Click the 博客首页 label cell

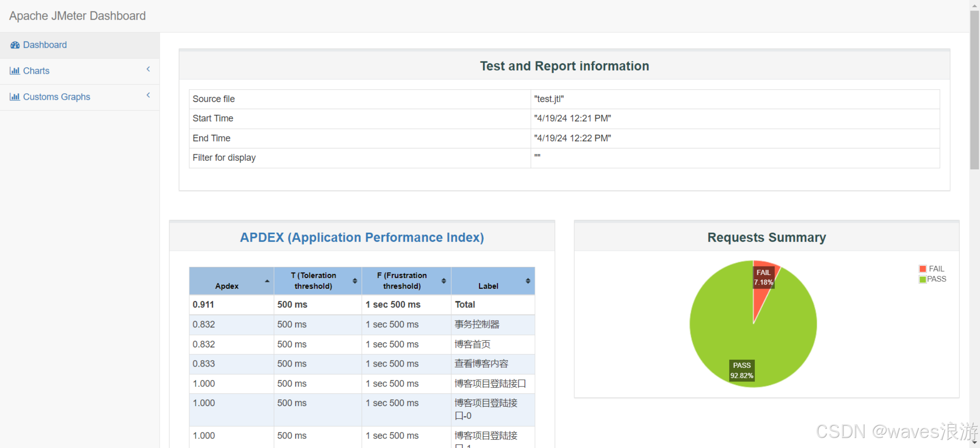[x=493, y=345]
